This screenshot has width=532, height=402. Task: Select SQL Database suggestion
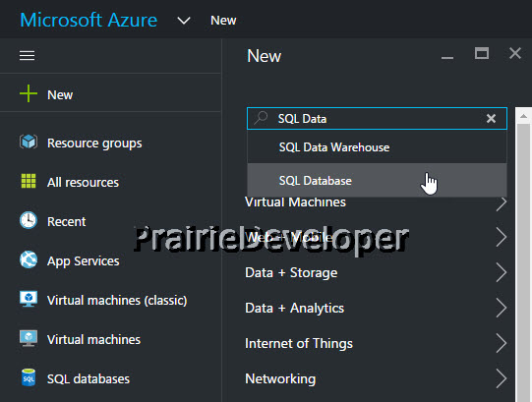click(377, 180)
